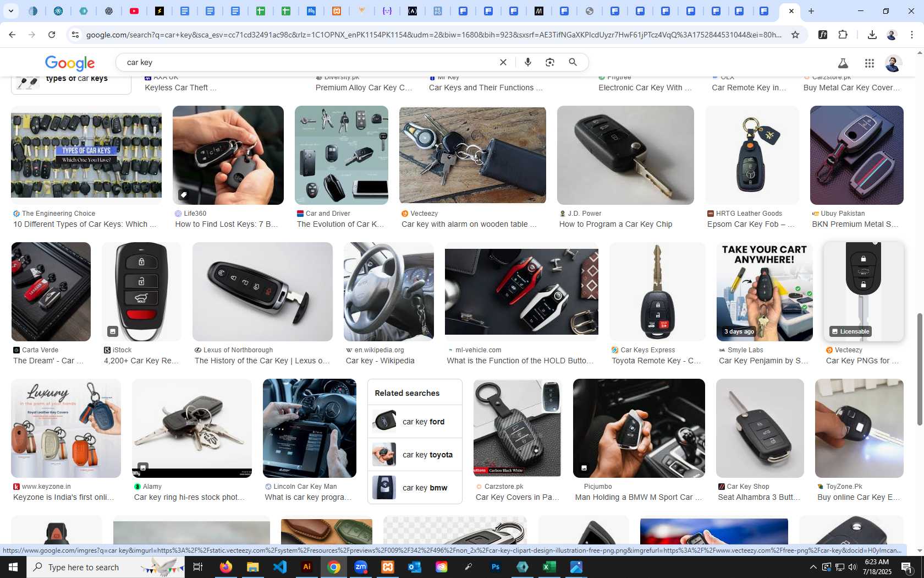Open Life360 How to Find Lost Keys image

(228, 155)
